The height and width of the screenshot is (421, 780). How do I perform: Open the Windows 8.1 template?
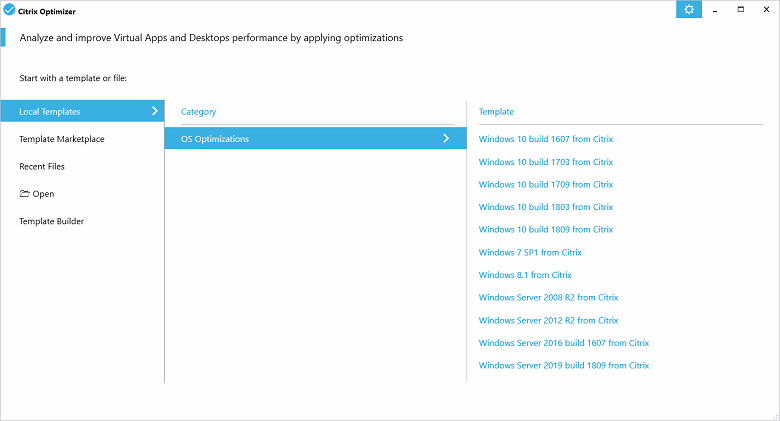(525, 275)
